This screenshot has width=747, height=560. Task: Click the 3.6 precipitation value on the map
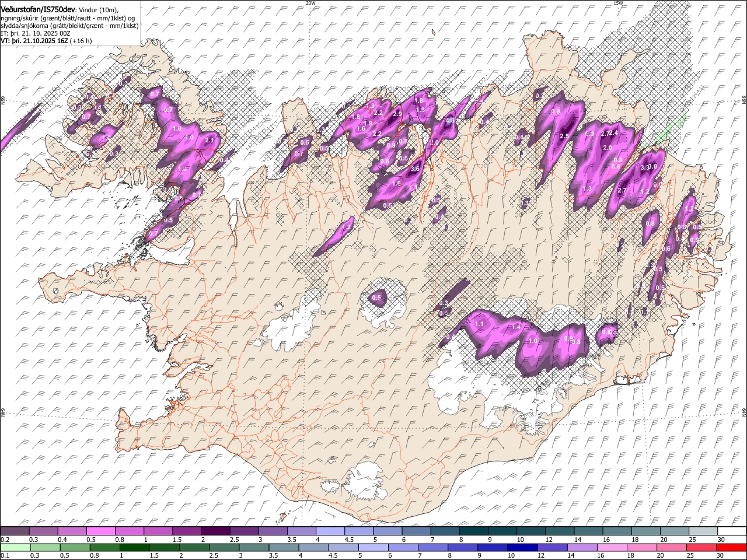[x=416, y=169]
